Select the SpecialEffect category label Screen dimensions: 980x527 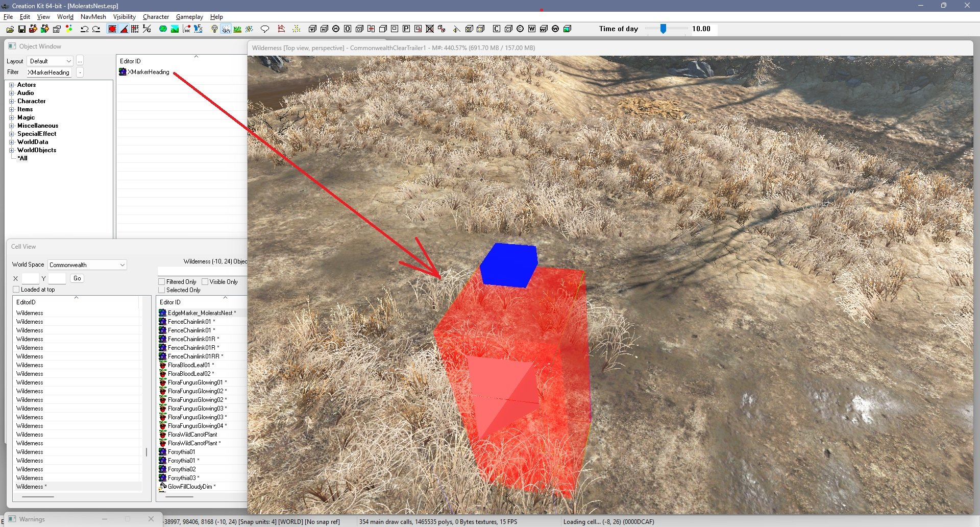click(x=37, y=134)
